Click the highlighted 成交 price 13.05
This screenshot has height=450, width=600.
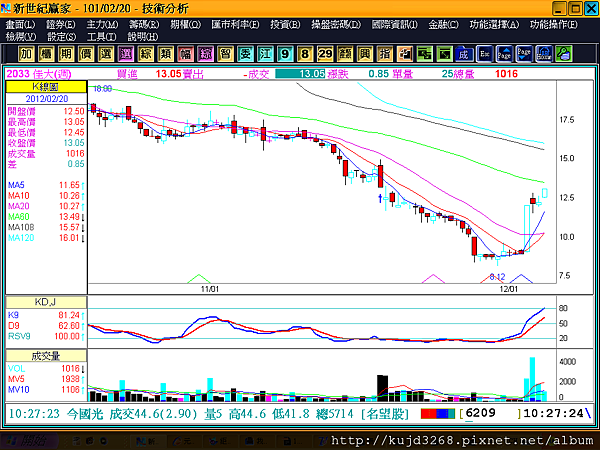(x=300, y=73)
